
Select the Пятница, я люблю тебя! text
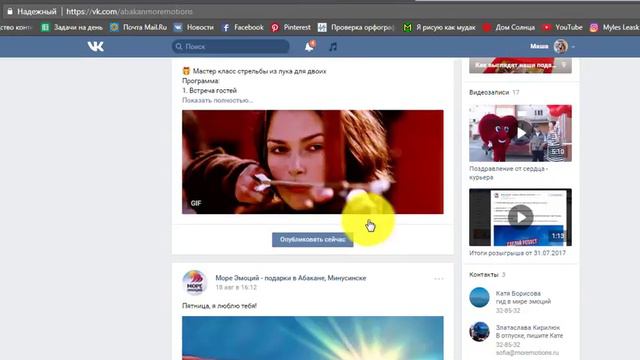coord(219,306)
